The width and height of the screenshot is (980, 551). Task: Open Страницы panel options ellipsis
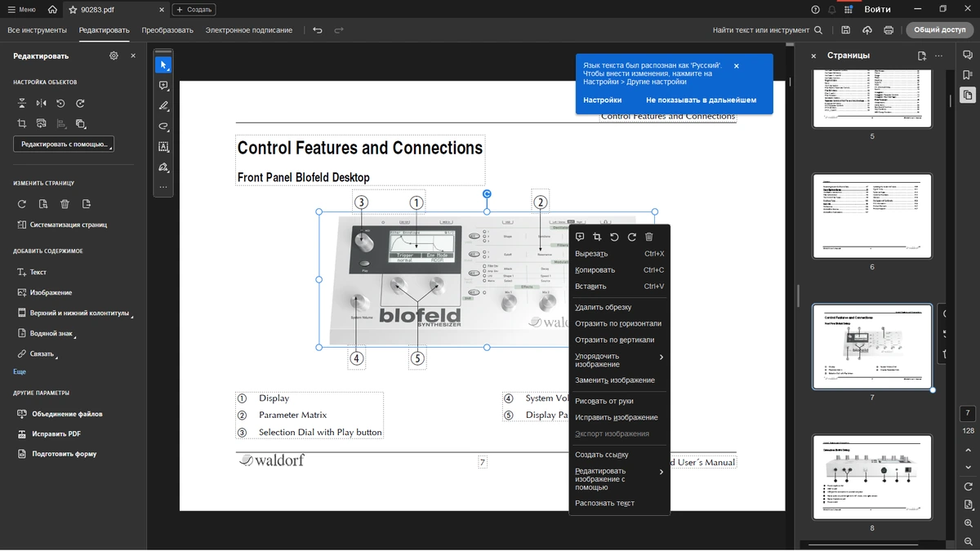pos(939,56)
